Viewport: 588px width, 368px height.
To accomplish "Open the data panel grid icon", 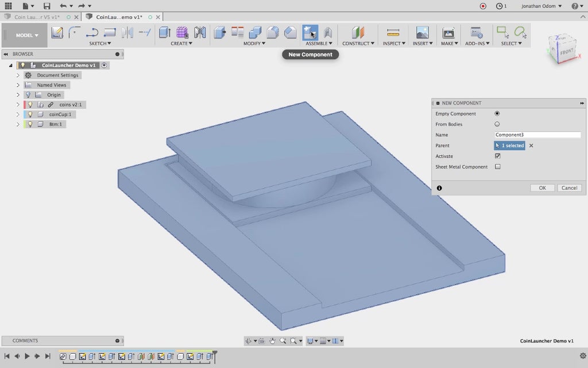I will 8,6.
